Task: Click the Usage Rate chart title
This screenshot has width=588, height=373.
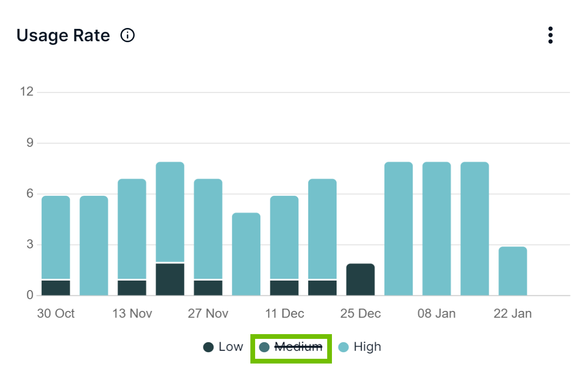Action: click(63, 36)
